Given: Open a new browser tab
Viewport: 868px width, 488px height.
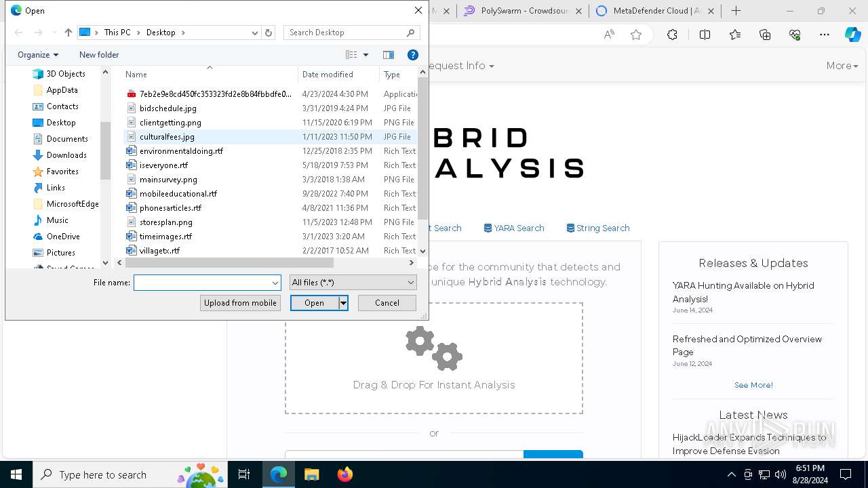Looking at the screenshot, I should [x=736, y=11].
